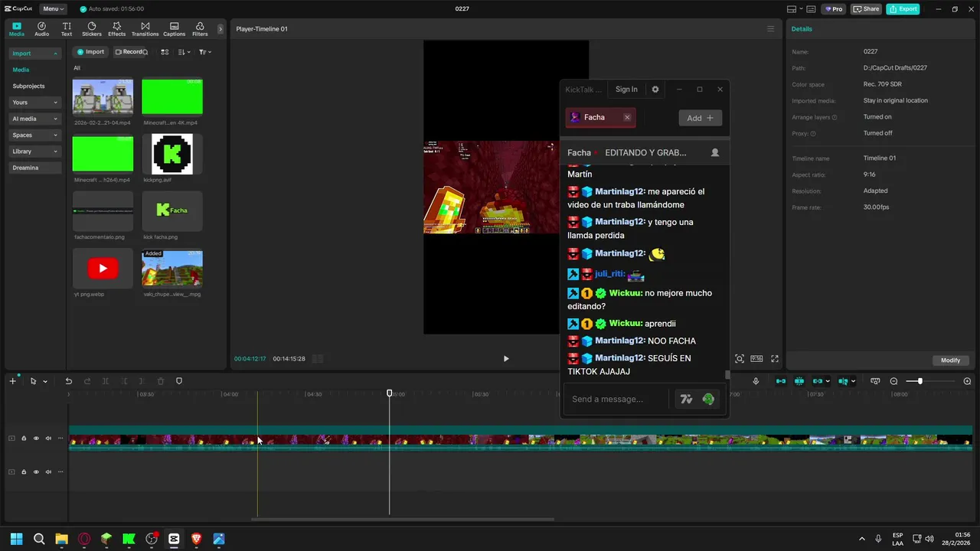Mute the first video track
This screenshot has height=551, width=980.
click(48, 439)
